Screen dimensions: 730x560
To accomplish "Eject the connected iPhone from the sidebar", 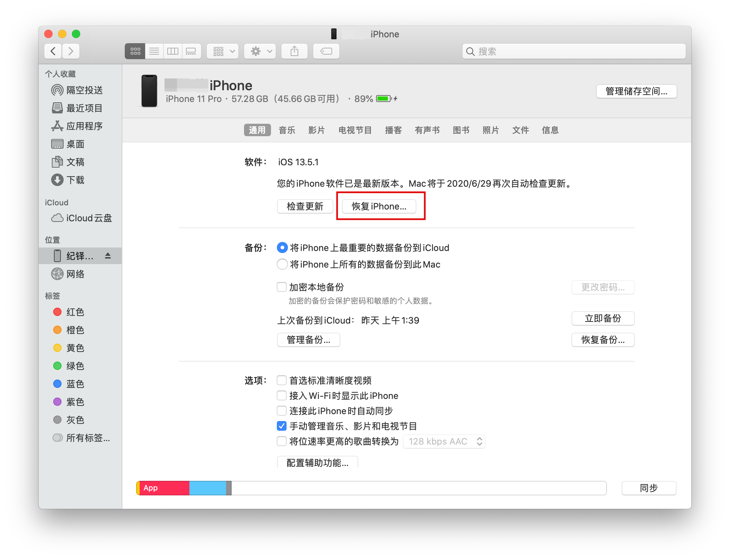I will point(108,256).
